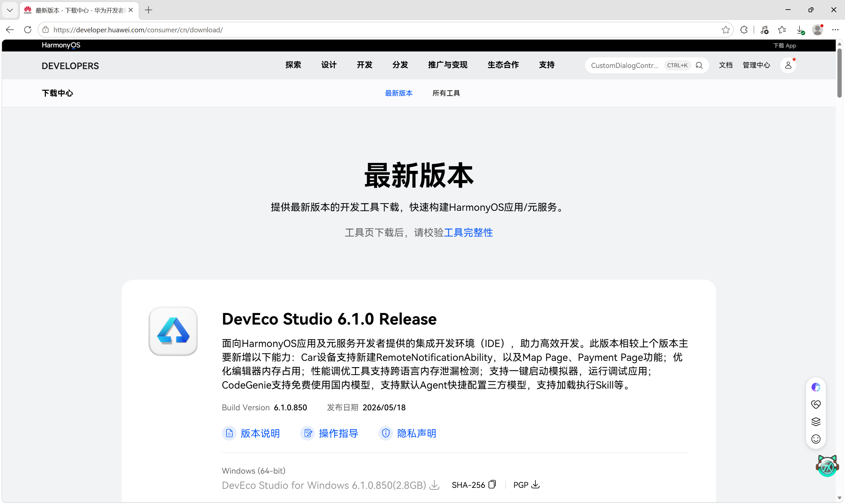The width and height of the screenshot is (845, 504).
Task: Open the 支持 navigation menu
Action: point(547,65)
